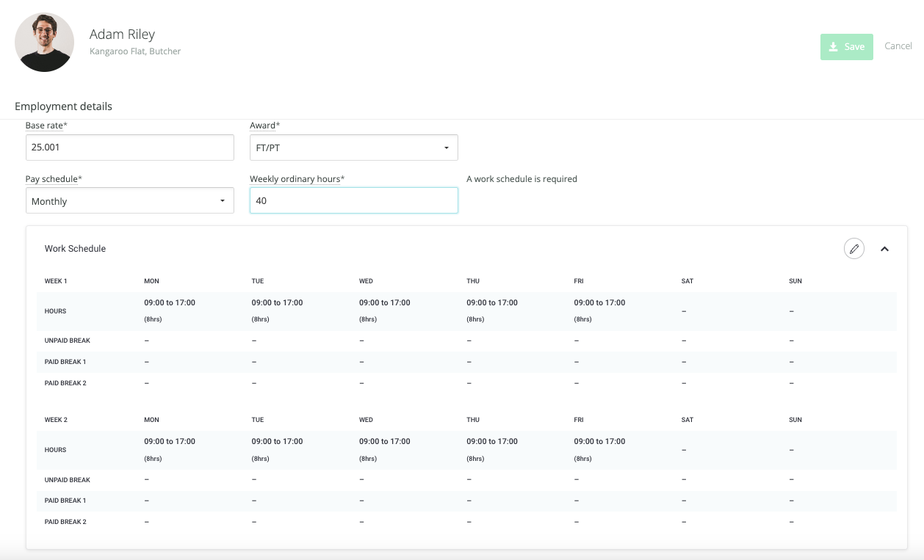Click Week 1 Monday hours 09:00 to 17:00
This screenshot has height=560, width=924.
(x=170, y=302)
